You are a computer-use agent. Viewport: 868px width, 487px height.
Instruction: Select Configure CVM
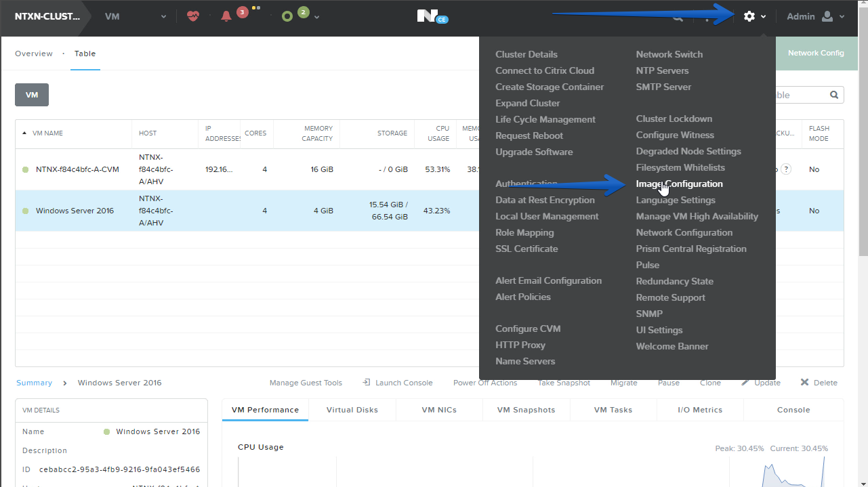(528, 329)
